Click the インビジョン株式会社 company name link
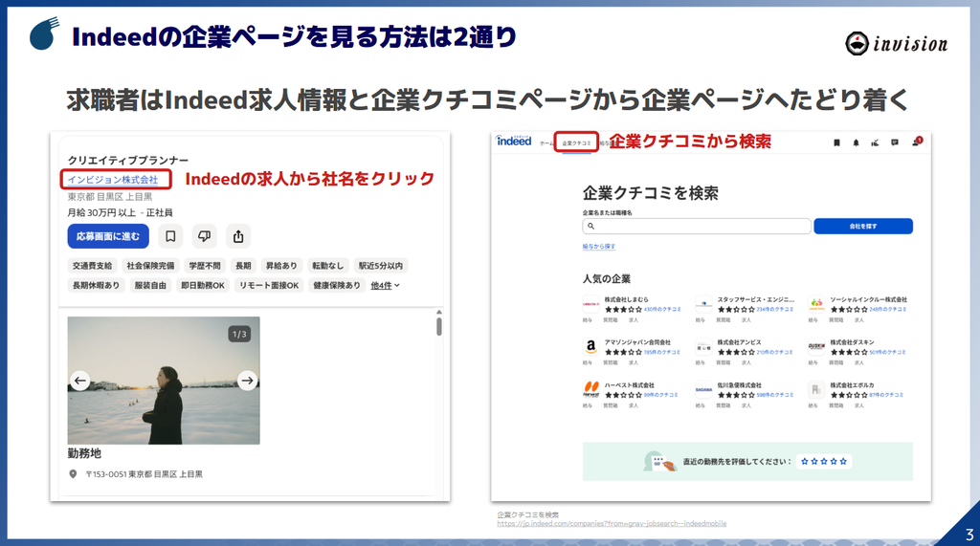Image resolution: width=980 pixels, height=546 pixels. 113,180
